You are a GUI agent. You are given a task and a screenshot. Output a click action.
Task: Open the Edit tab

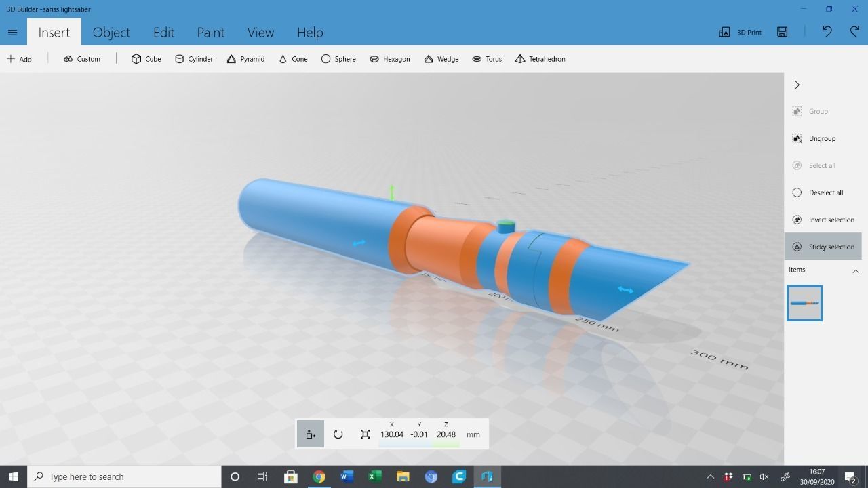click(x=163, y=32)
